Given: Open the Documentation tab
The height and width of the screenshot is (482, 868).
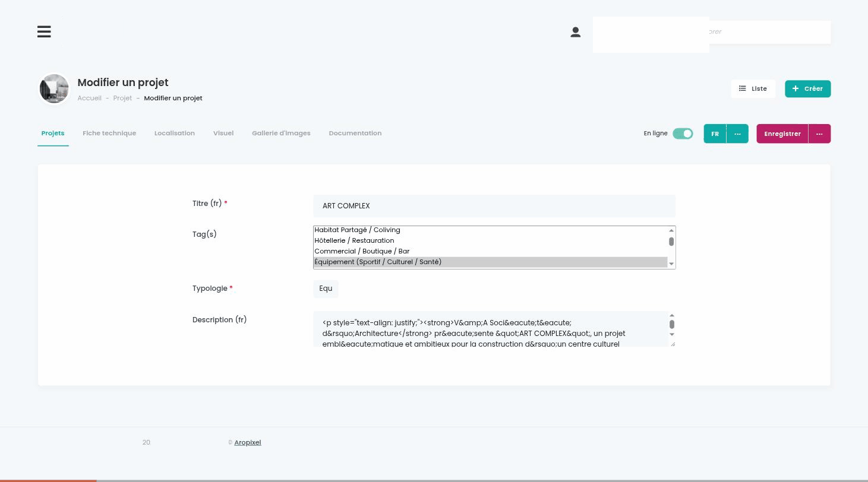Looking at the screenshot, I should [355, 133].
